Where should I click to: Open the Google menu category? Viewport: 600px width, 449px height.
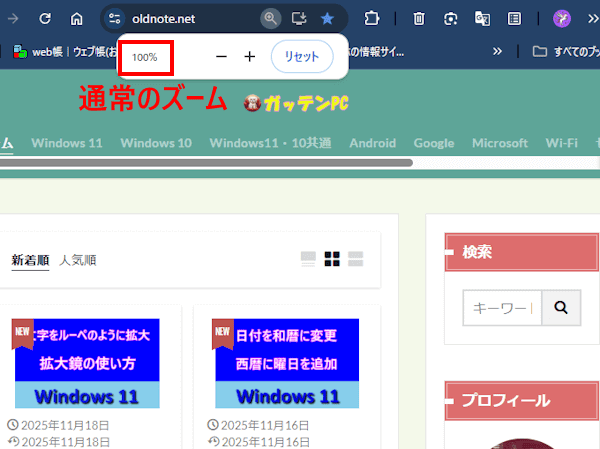[434, 143]
